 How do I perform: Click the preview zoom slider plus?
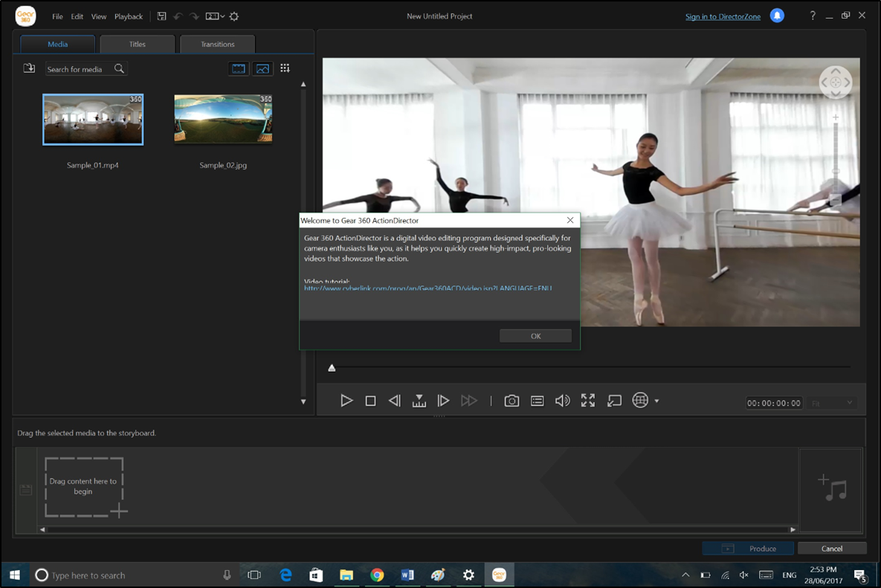pos(836,117)
